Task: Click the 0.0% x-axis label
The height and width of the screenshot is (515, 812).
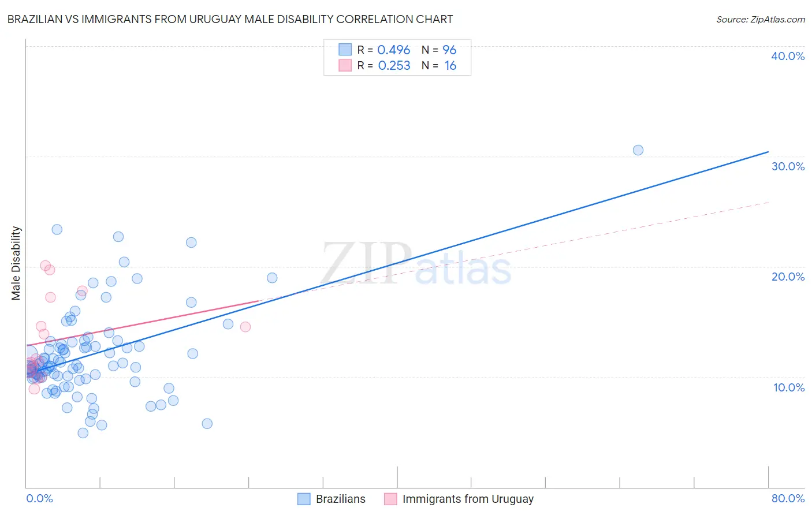Action: tap(39, 499)
